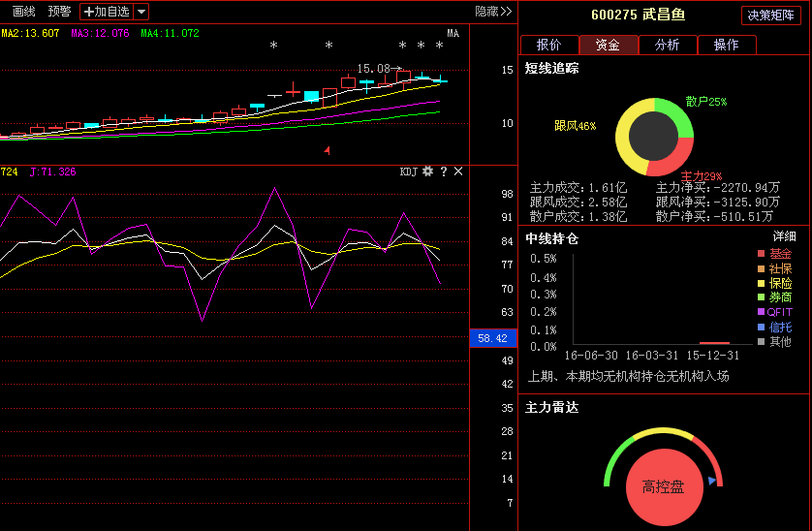Click 主力净买:-2270.94万 value
Viewport: 812px width, 531px height.
coord(718,188)
